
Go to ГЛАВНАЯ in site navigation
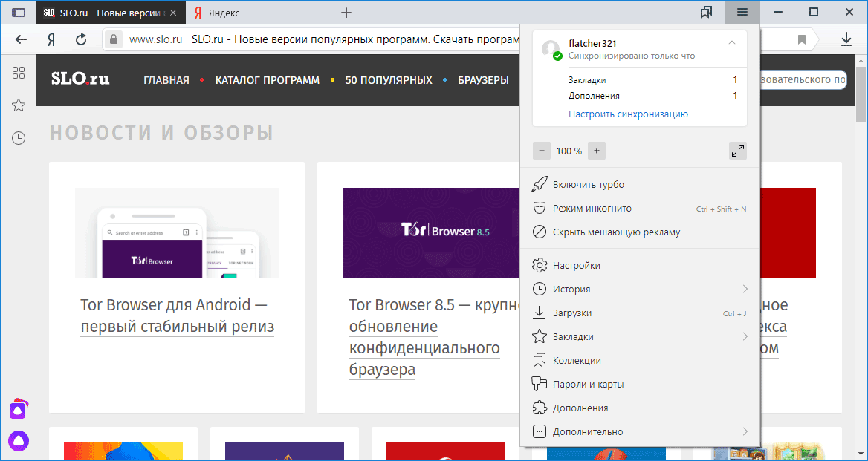pos(166,80)
